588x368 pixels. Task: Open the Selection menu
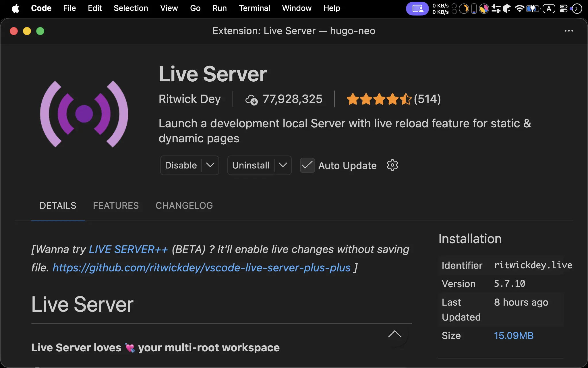pos(131,8)
